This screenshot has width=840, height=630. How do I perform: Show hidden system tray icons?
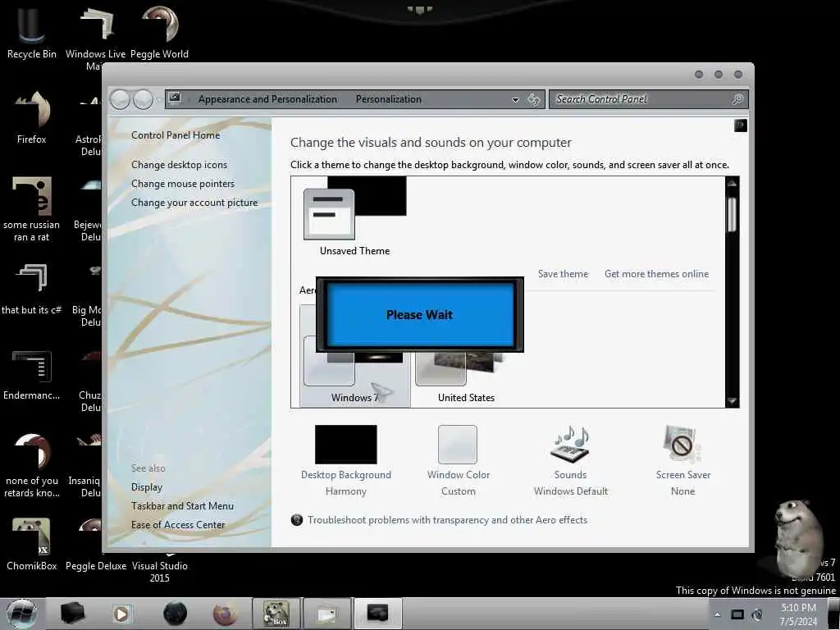(717, 614)
